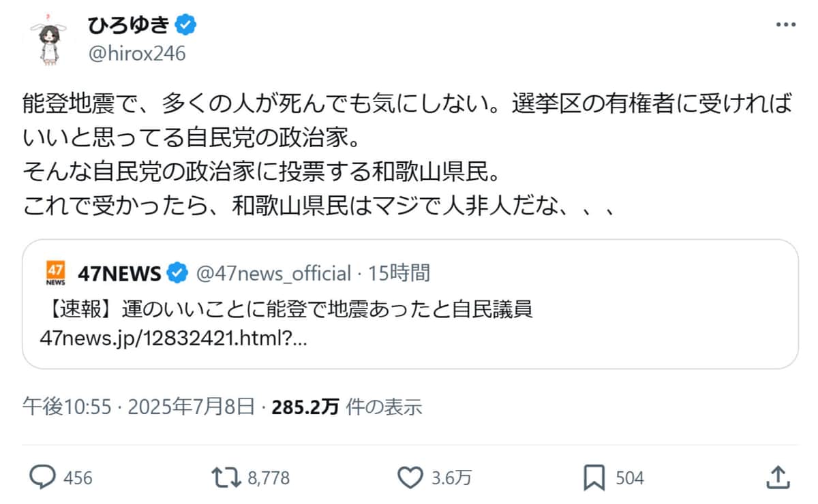Bookmark this post by ひろゆき
Image resolution: width=818 pixels, height=504 pixels.
point(595,478)
